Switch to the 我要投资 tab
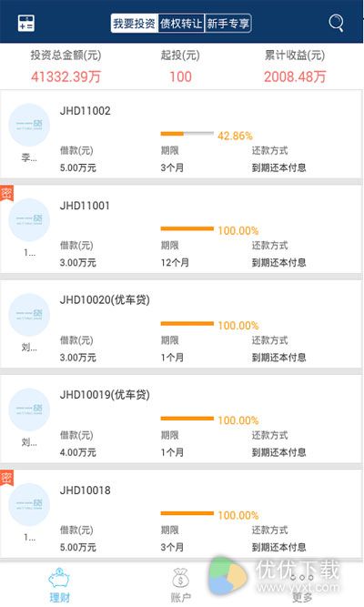 point(135,24)
